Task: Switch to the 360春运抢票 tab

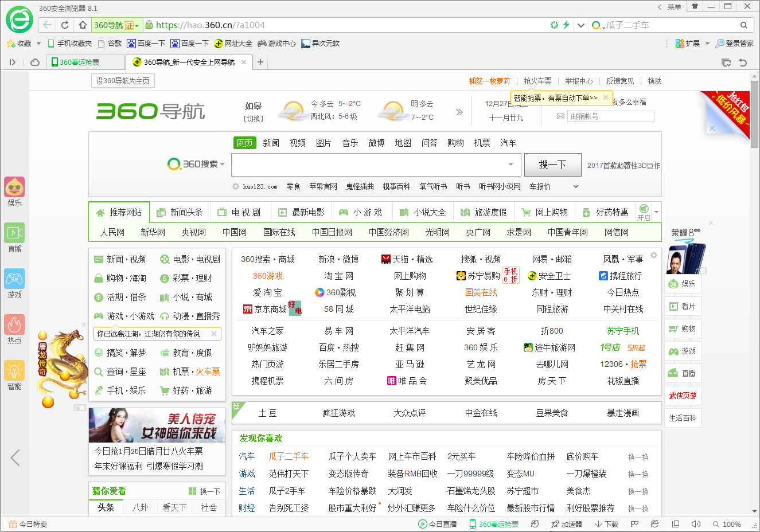Action: pos(79,62)
